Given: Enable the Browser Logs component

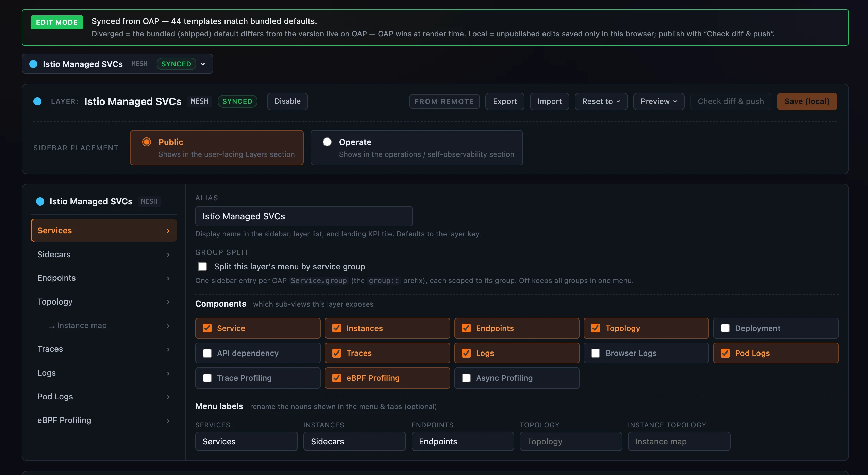Looking at the screenshot, I should (596, 353).
